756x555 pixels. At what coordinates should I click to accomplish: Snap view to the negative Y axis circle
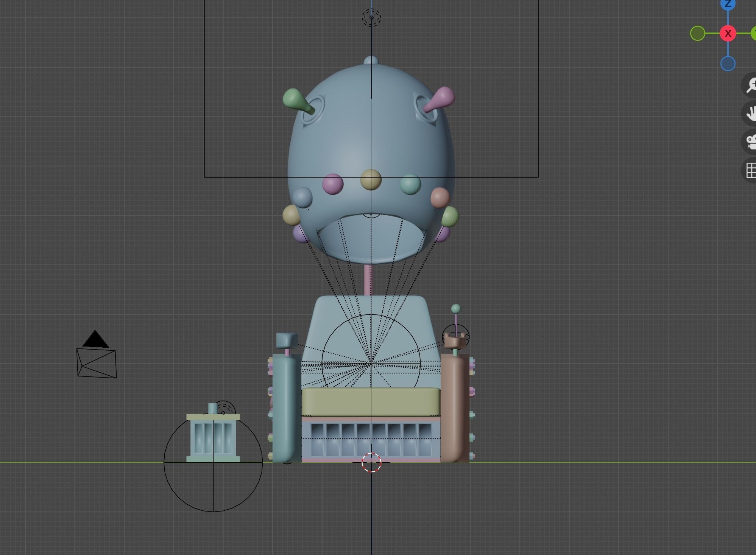[x=697, y=33]
